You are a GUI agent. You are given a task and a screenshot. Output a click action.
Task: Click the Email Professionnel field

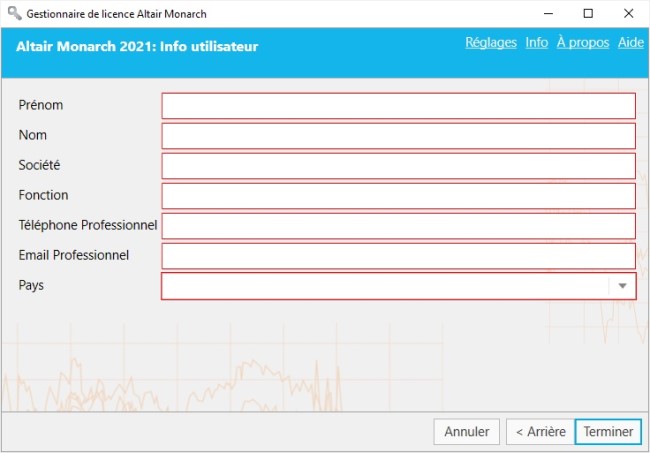click(x=398, y=256)
